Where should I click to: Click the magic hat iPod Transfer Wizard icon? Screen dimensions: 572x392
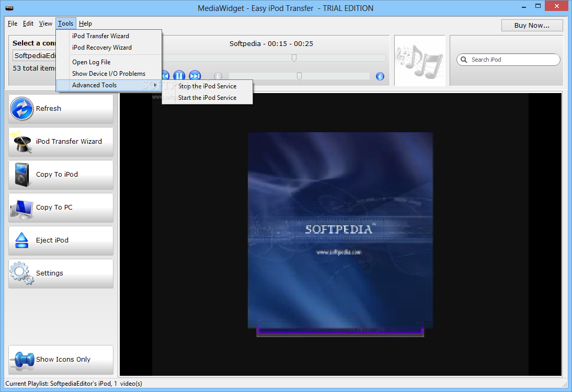pos(21,142)
